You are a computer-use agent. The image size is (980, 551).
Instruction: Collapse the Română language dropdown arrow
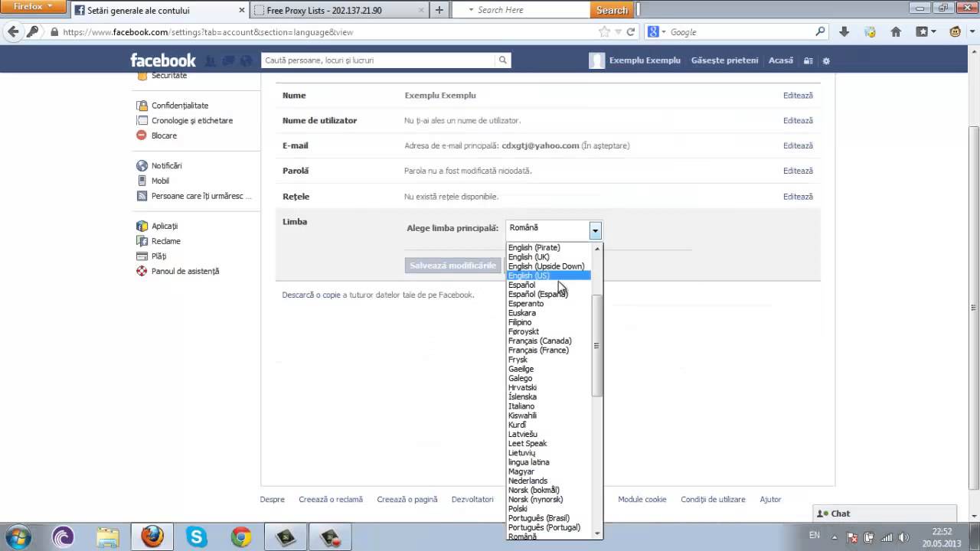[x=595, y=229]
